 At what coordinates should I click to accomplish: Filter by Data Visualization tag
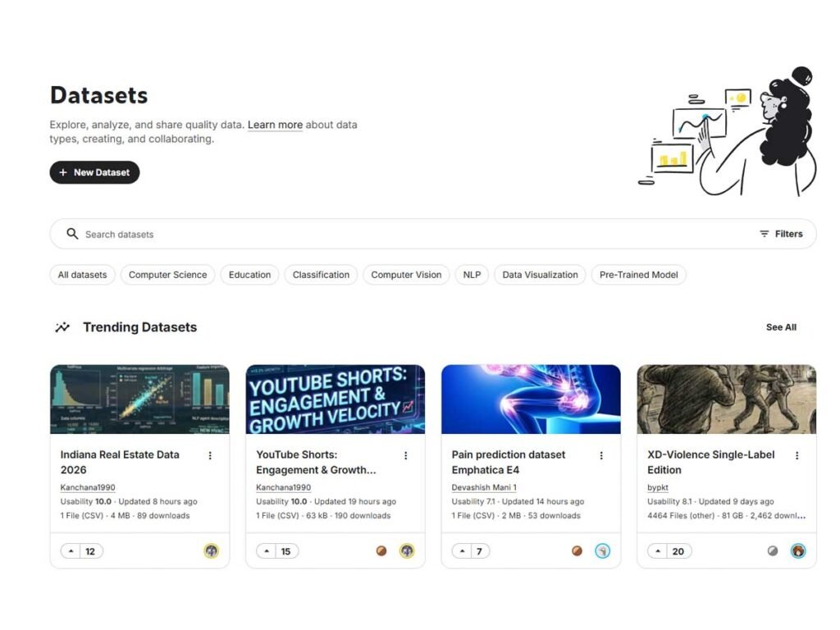point(540,275)
